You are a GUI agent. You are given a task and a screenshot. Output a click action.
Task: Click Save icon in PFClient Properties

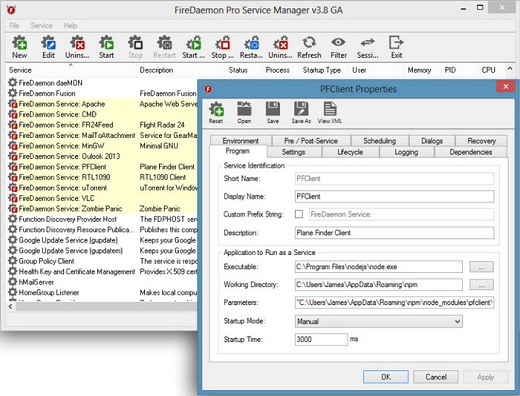[273, 113]
